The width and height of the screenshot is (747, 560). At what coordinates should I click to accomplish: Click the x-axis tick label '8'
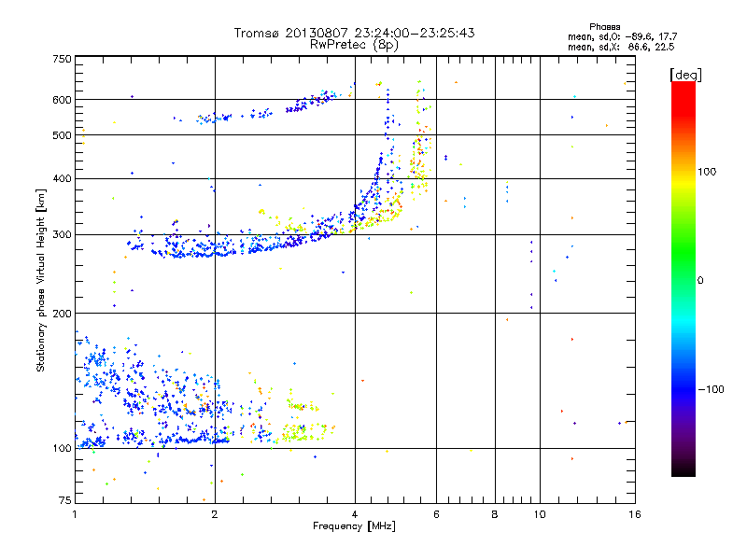click(495, 514)
